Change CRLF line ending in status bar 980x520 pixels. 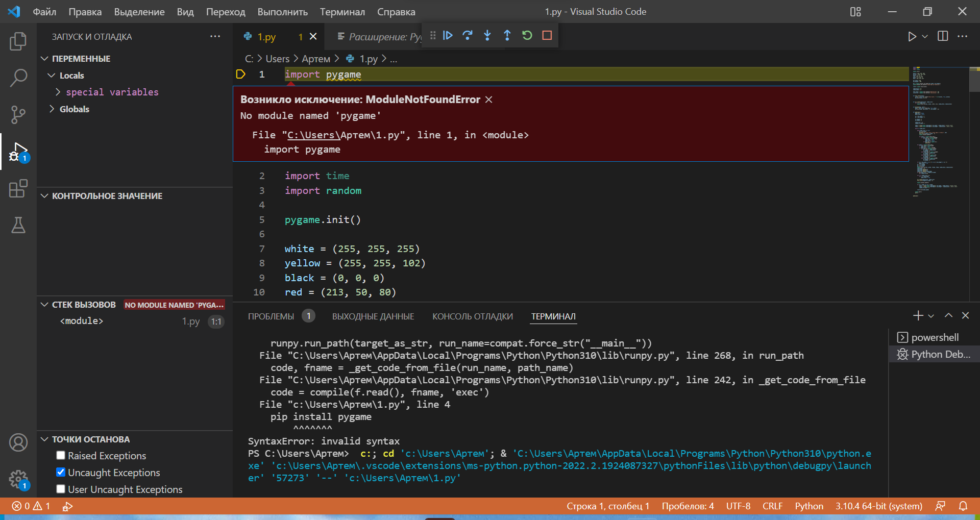tap(772, 506)
